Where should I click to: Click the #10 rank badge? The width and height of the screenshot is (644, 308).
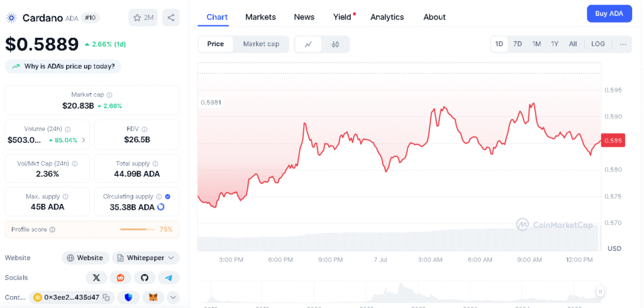(90, 18)
